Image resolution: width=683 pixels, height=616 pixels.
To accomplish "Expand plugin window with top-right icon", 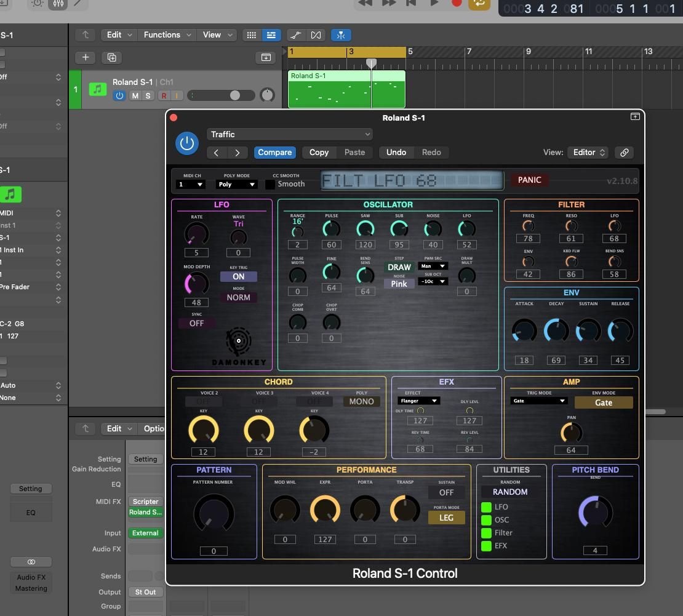I will (635, 116).
